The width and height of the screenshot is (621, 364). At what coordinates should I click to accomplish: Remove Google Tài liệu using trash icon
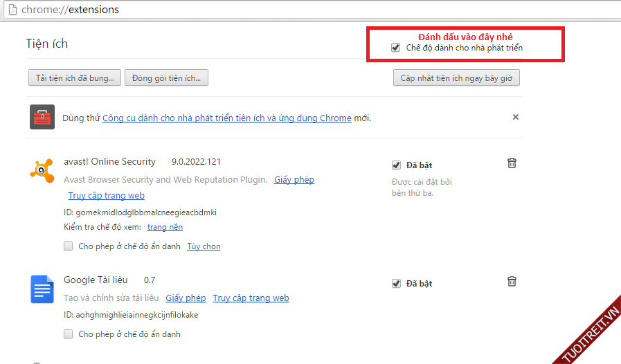click(512, 282)
